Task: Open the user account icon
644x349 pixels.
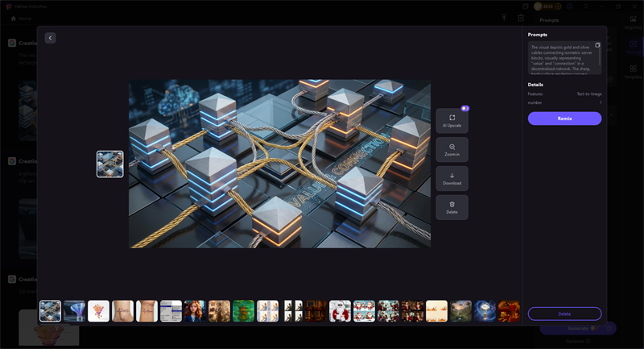Action: (570, 6)
